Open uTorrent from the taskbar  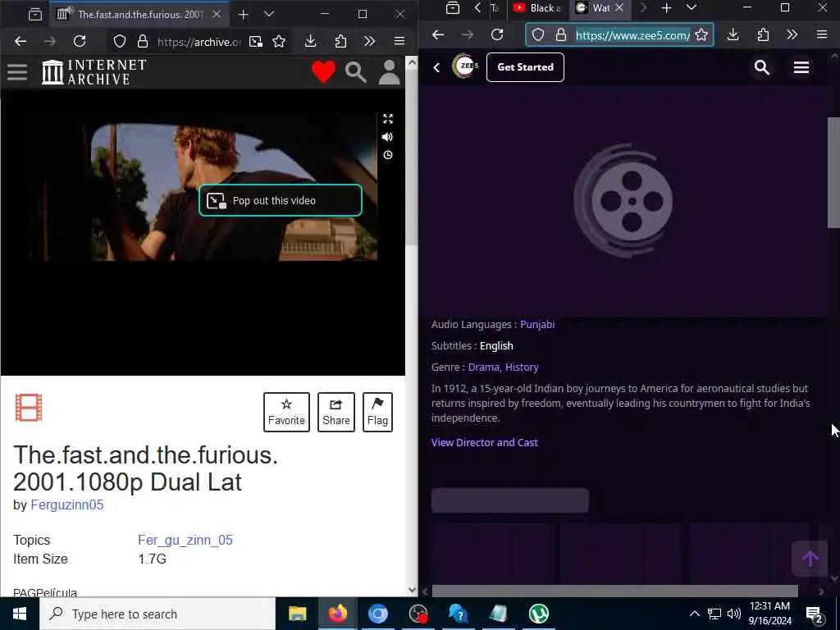[538, 614]
